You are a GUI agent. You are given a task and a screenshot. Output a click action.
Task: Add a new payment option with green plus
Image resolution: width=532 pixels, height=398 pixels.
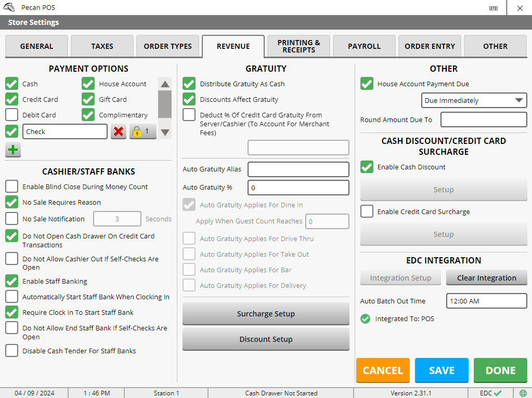(x=13, y=150)
